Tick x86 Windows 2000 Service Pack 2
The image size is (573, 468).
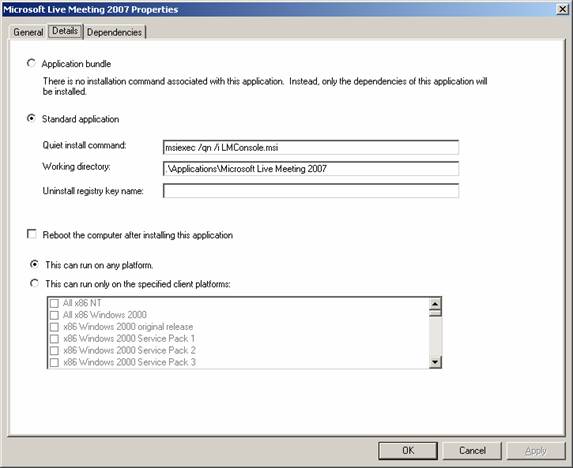54,351
